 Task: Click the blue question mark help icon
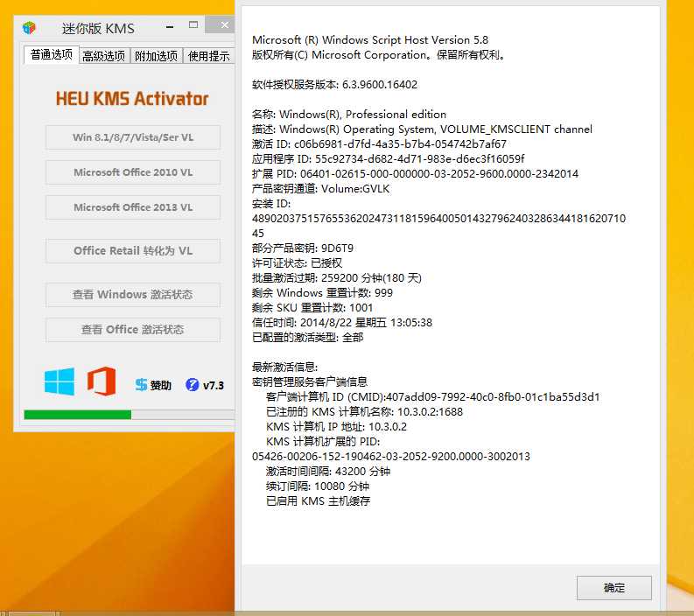click(192, 384)
